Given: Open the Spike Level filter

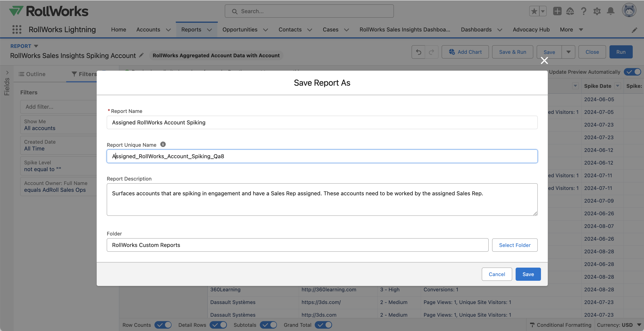Looking at the screenshot, I should coord(58,166).
